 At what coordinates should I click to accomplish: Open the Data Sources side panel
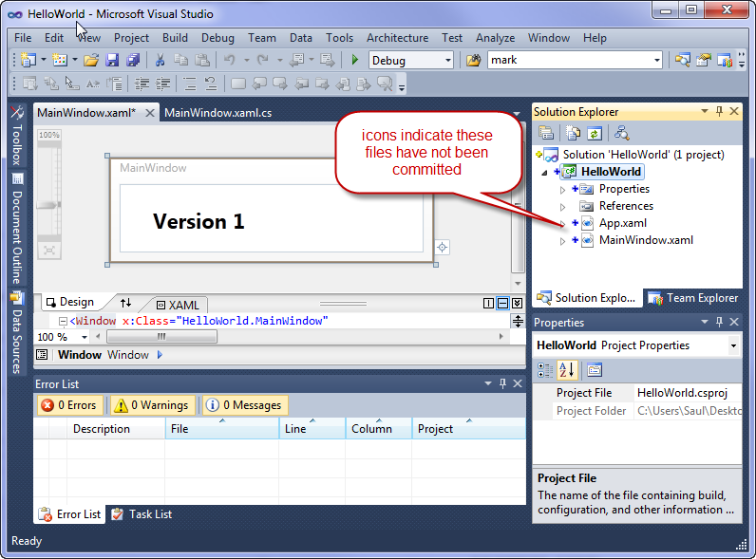[x=17, y=333]
